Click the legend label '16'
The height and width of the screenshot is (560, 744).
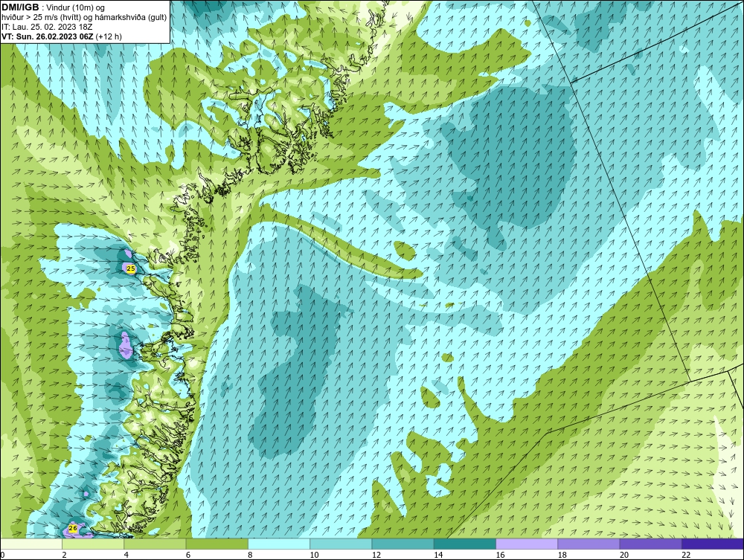coord(500,555)
